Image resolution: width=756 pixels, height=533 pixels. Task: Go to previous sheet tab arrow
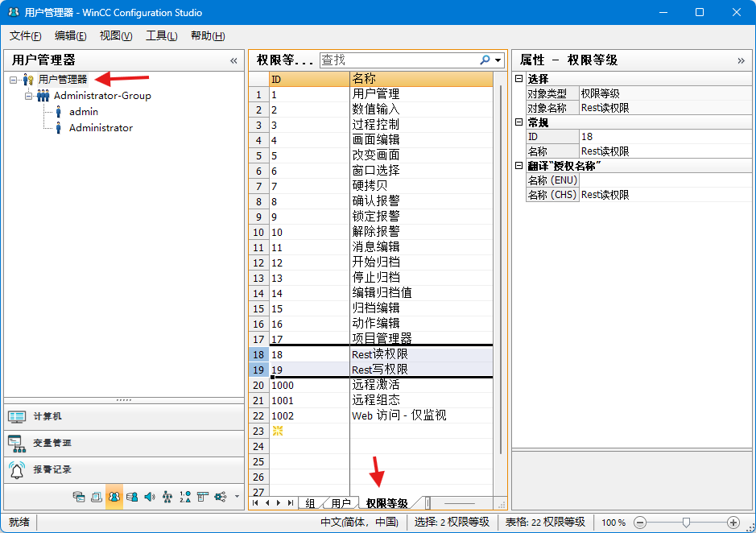(267, 502)
